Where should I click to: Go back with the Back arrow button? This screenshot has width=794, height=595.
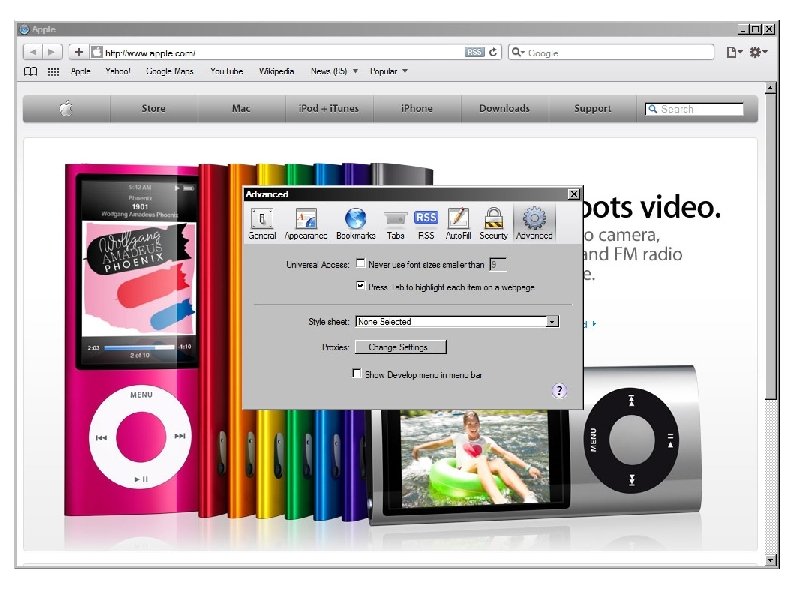point(33,52)
